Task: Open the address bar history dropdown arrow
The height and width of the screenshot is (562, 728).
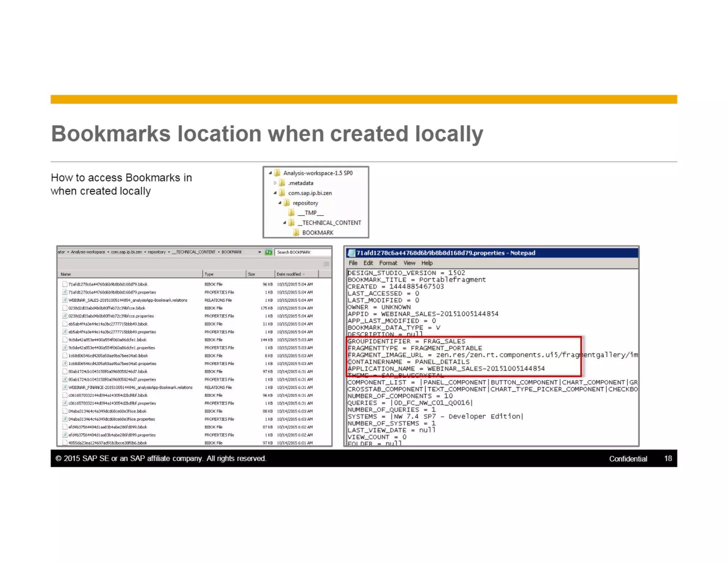Action: 259,252
